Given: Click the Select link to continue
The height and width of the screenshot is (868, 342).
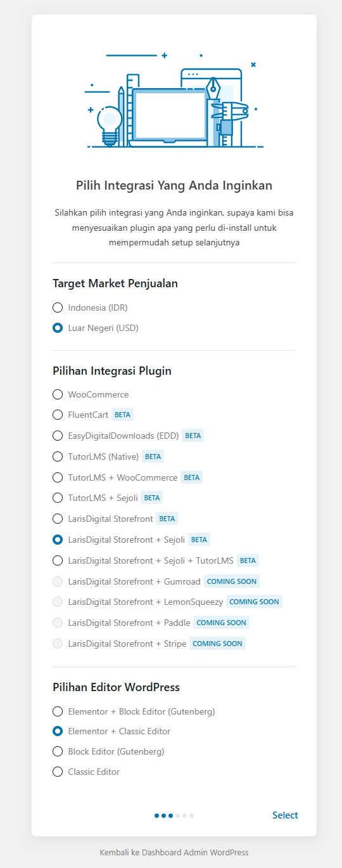Looking at the screenshot, I should (x=285, y=815).
